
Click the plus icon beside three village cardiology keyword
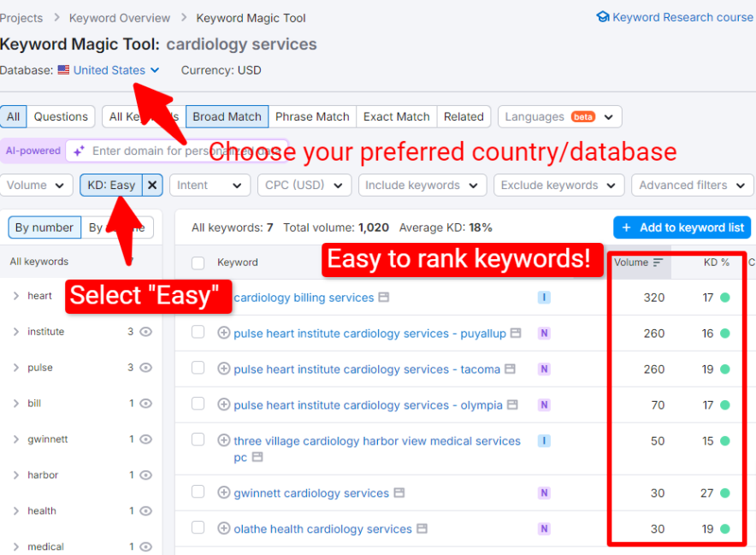point(224,441)
